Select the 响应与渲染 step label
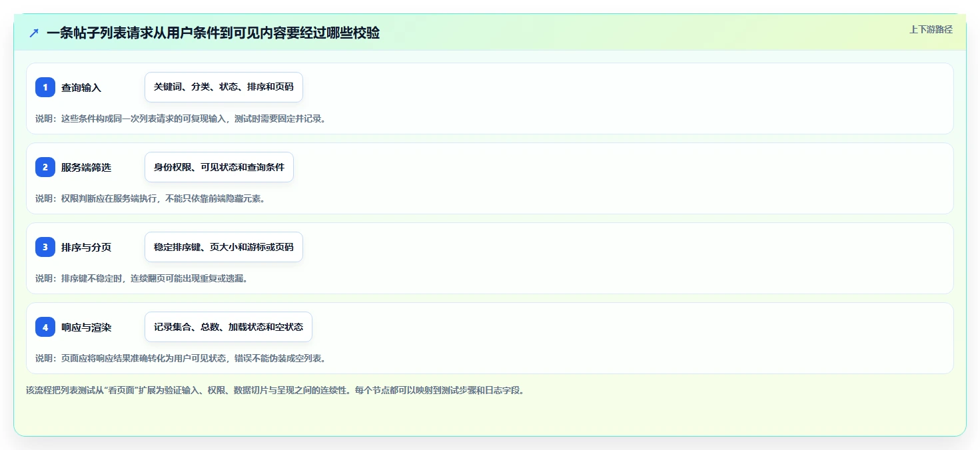This screenshot has height=450, width=980. tap(86, 327)
